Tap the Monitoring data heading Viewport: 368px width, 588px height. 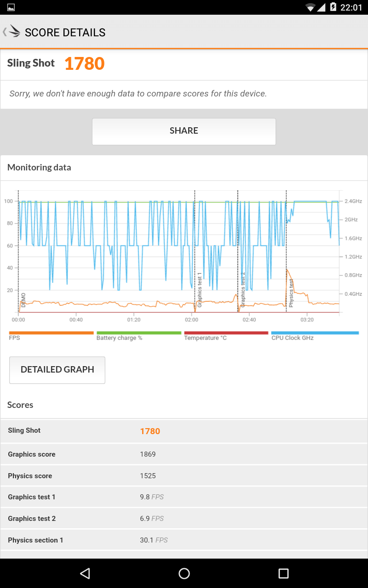(39, 168)
